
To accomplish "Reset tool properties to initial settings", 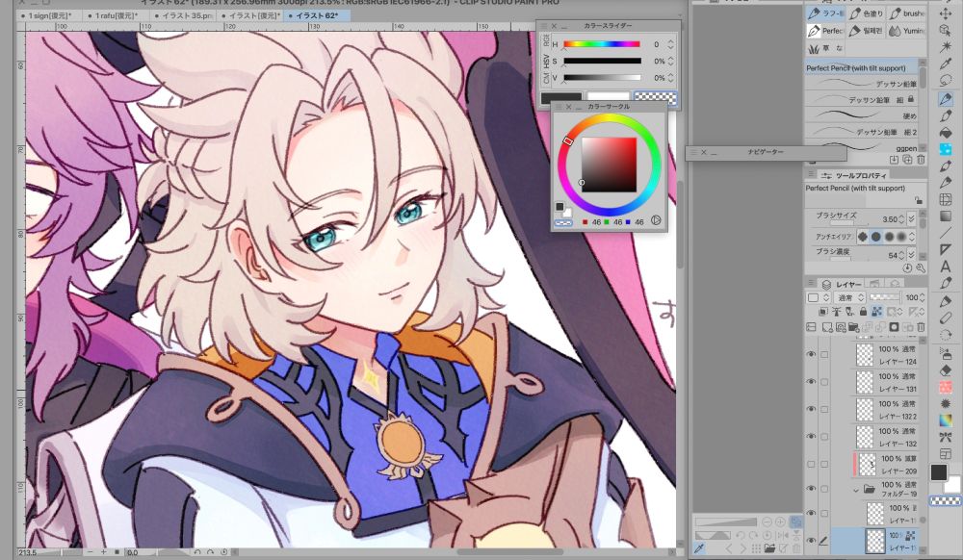I will pos(907,268).
